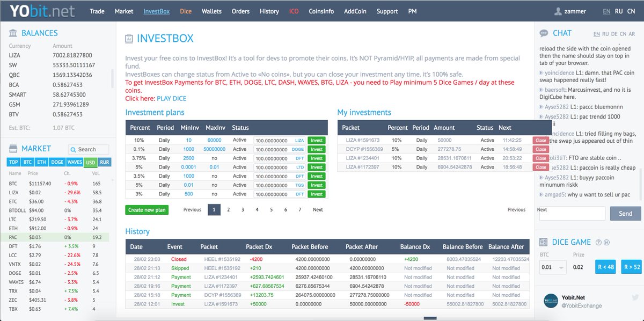Click the PLAY DICE link
The height and width of the screenshot is (321, 644).
click(x=172, y=98)
